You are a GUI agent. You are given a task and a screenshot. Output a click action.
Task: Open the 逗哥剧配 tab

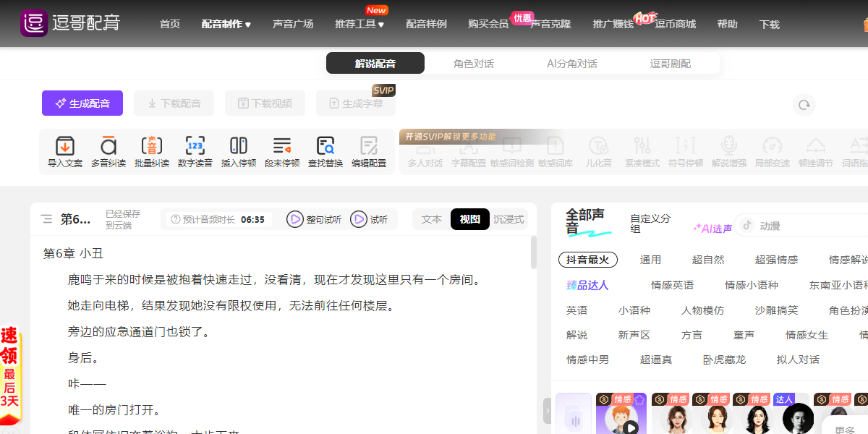(x=671, y=64)
